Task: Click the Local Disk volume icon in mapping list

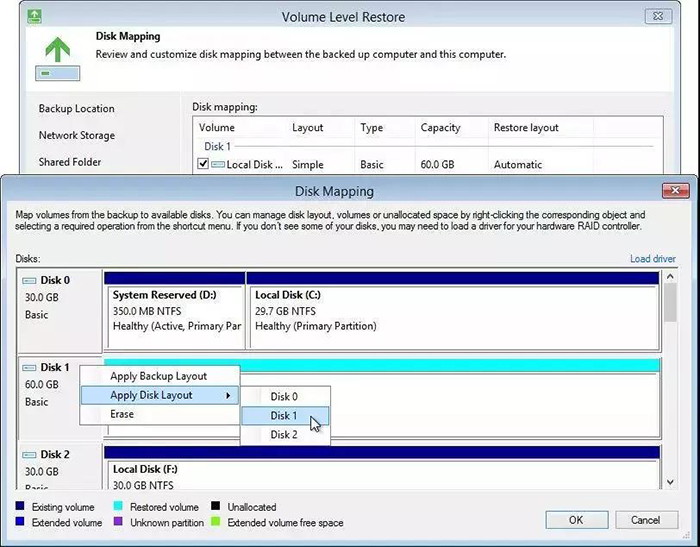Action: 217,165
